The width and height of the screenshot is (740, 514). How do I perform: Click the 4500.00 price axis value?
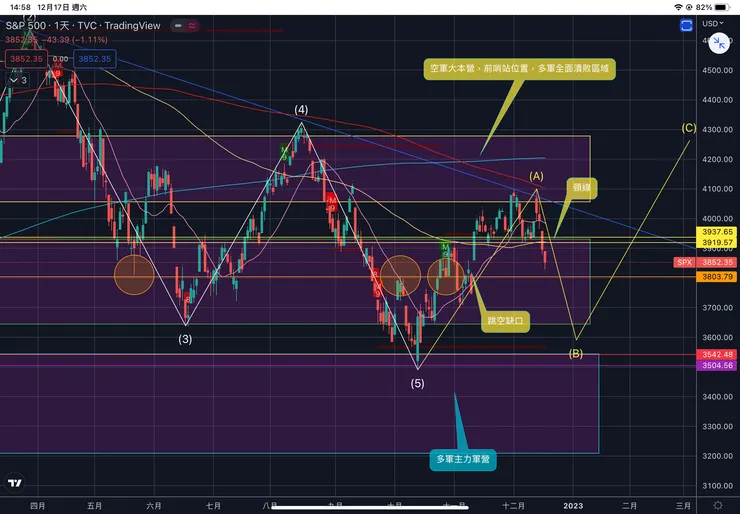pyautogui.click(x=717, y=70)
